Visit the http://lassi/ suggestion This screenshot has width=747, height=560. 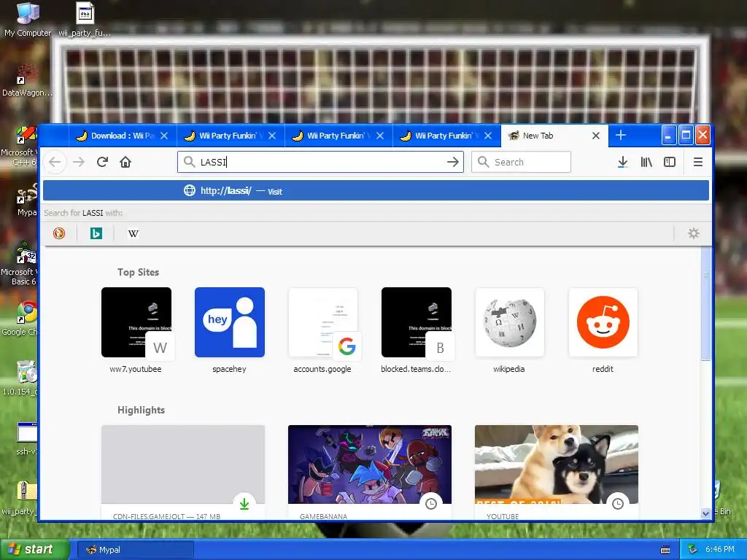tap(376, 191)
